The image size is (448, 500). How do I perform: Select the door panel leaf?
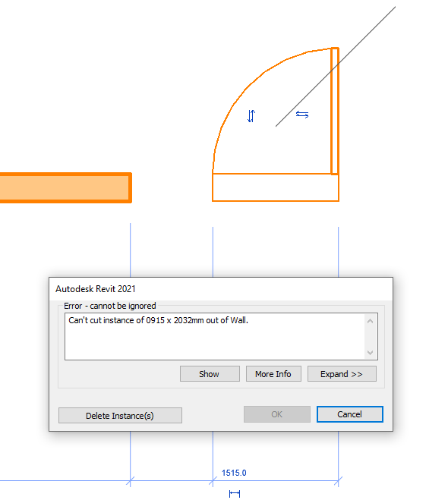(x=335, y=111)
